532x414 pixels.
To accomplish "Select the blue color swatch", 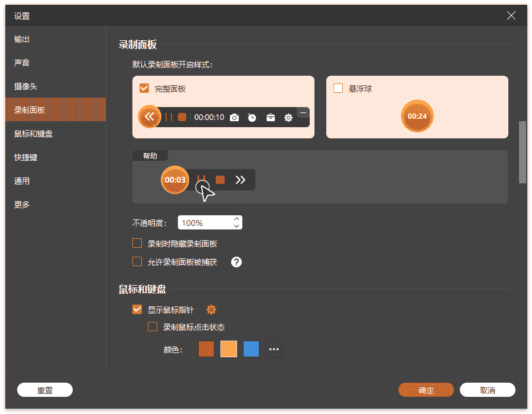I will click(251, 349).
